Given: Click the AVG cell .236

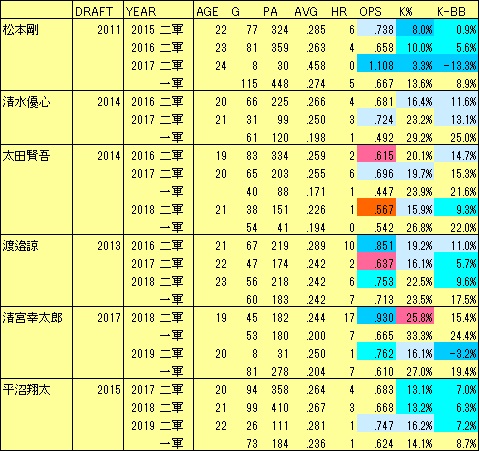Looking at the screenshot, I should click(316, 444).
